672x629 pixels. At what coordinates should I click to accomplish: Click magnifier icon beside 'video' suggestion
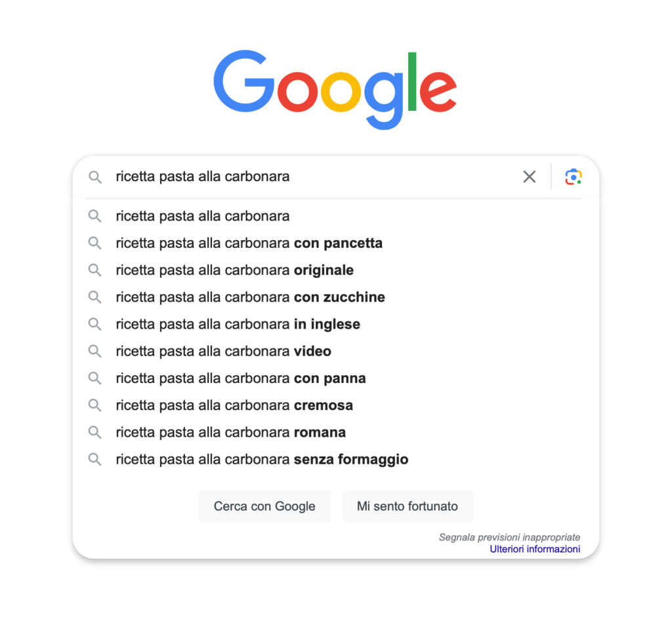95,352
